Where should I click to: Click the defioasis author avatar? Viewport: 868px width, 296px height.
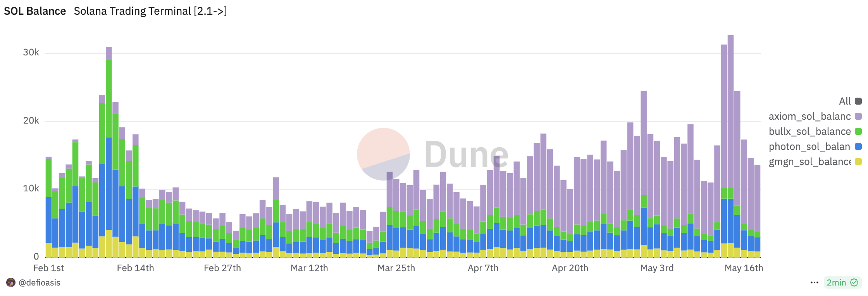click(x=11, y=282)
